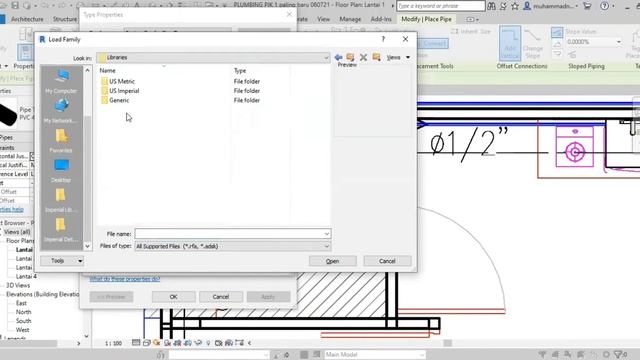Image resolution: width=640 pixels, height=360 pixels.
Task: Sort files by Name column header
Action: click(108, 71)
